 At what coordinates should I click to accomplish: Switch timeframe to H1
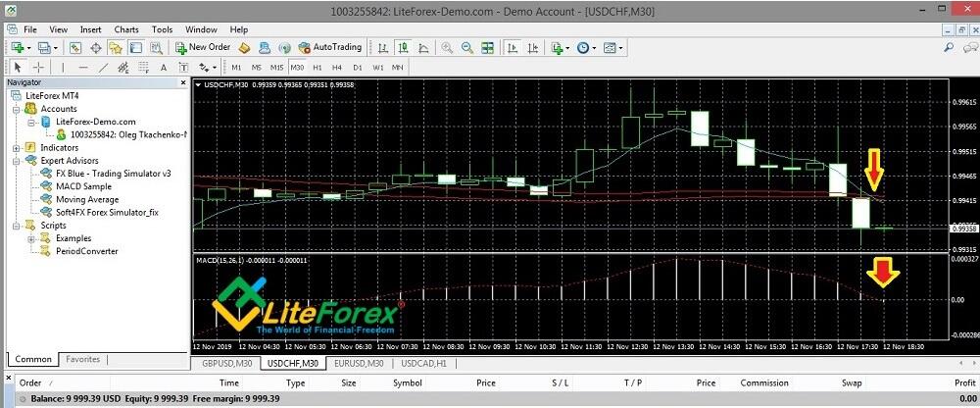pyautogui.click(x=318, y=67)
